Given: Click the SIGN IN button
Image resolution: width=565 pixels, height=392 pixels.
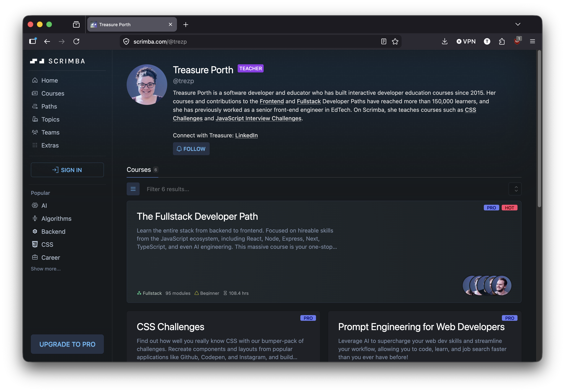Looking at the screenshot, I should coord(67,170).
